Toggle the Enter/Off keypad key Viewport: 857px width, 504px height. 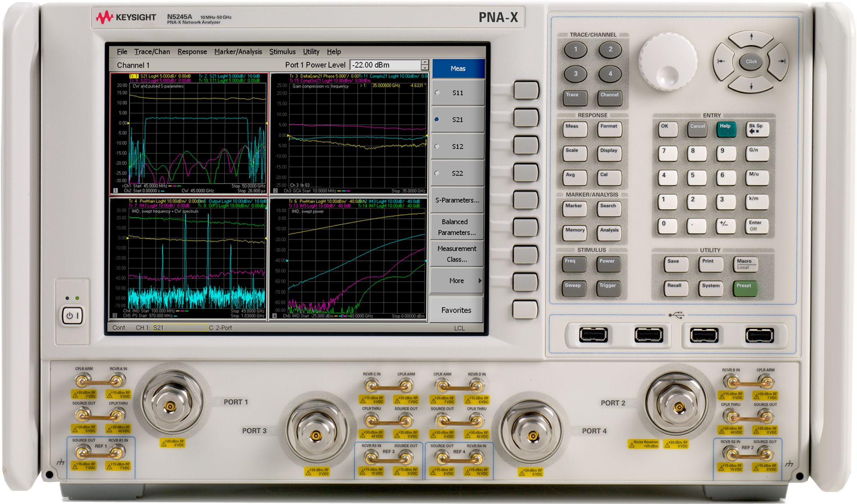pyautogui.click(x=756, y=225)
